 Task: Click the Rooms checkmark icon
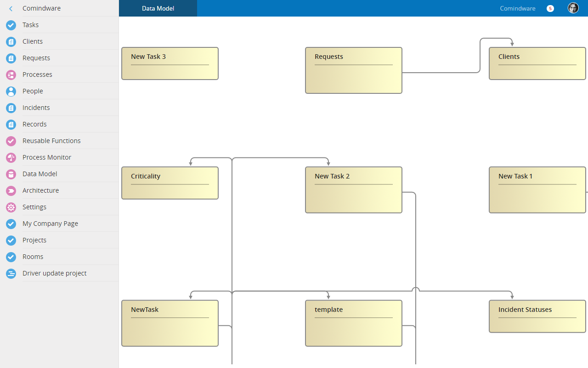(11, 257)
